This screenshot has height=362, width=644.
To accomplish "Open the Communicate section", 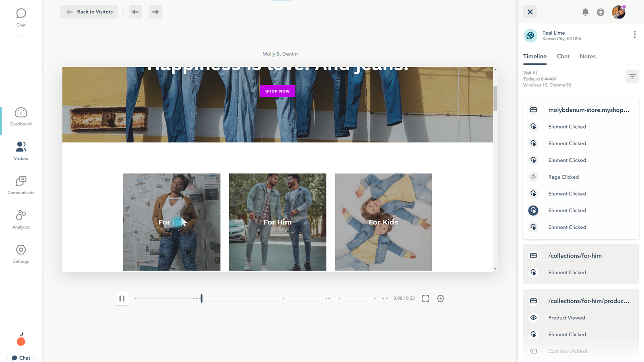I will pos(21,185).
